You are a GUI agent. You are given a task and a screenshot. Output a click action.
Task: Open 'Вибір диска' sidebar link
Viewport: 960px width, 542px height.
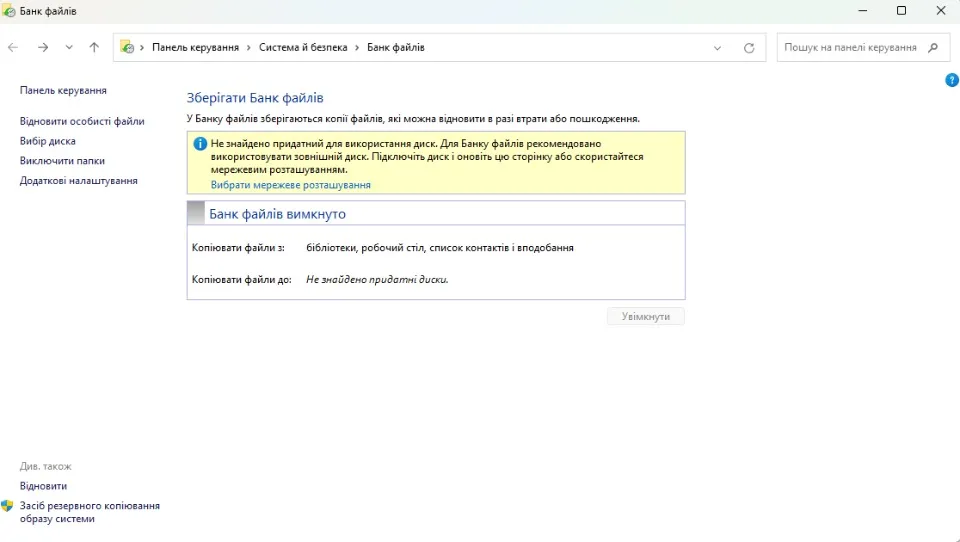click(x=48, y=141)
